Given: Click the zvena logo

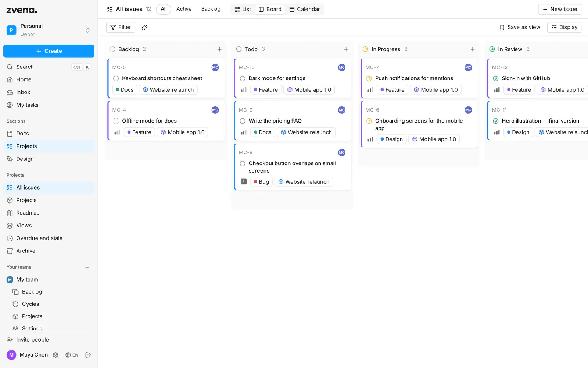Looking at the screenshot, I should tap(22, 10).
